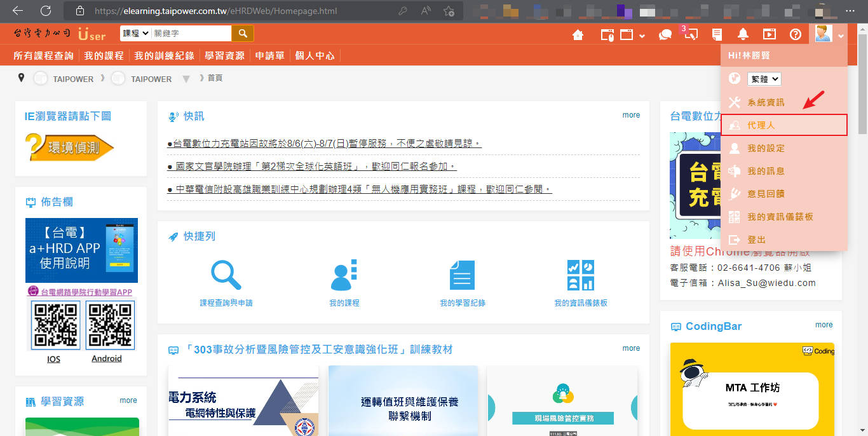Screen dimensions: 868x436
Task: Click browser refresh button
Action: coord(46,11)
